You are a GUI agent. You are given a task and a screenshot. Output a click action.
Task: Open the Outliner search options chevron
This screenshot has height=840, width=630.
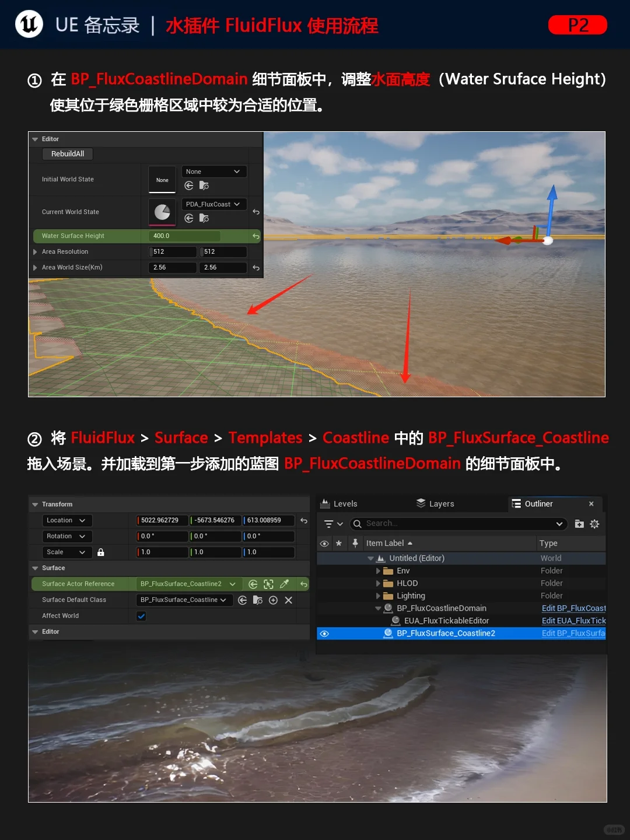click(x=559, y=524)
